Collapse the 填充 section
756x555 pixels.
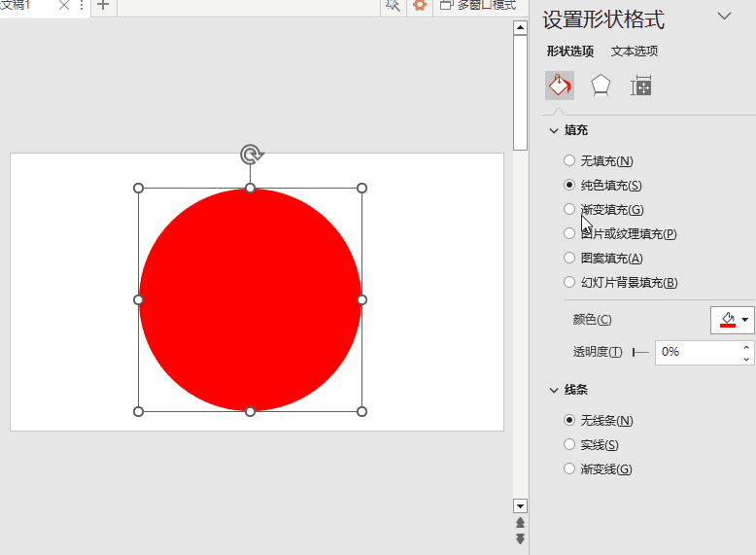click(x=554, y=130)
